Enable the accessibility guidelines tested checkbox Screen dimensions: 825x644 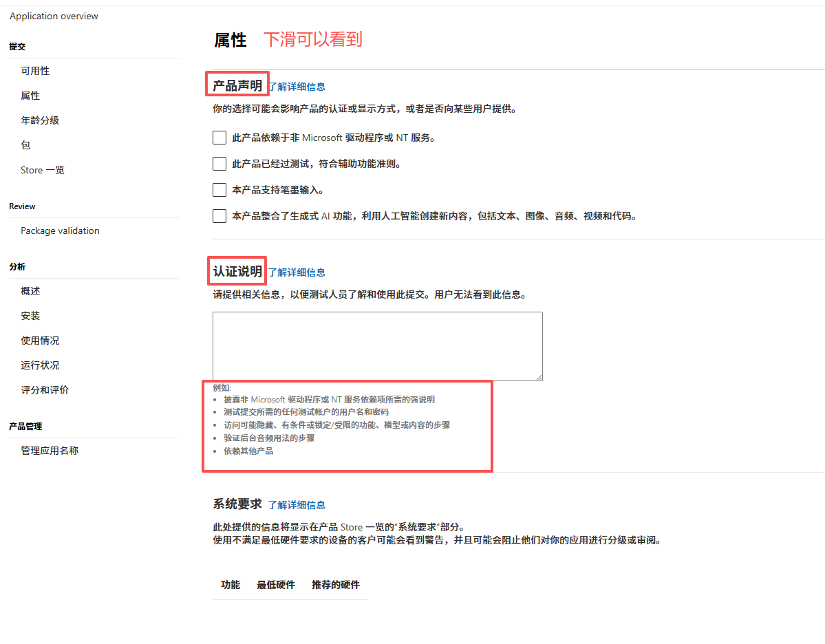pos(219,164)
